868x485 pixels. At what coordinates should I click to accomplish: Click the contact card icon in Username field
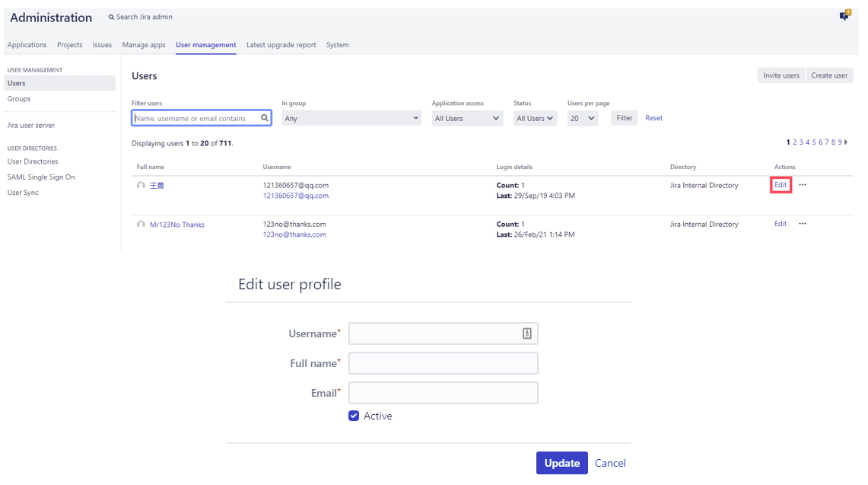[527, 333]
